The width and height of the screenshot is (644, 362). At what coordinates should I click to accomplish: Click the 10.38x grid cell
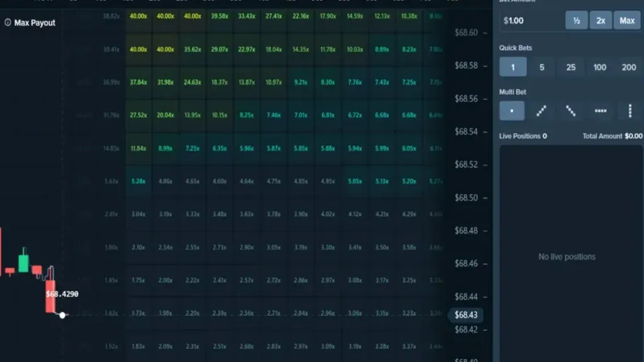pyautogui.click(x=409, y=16)
